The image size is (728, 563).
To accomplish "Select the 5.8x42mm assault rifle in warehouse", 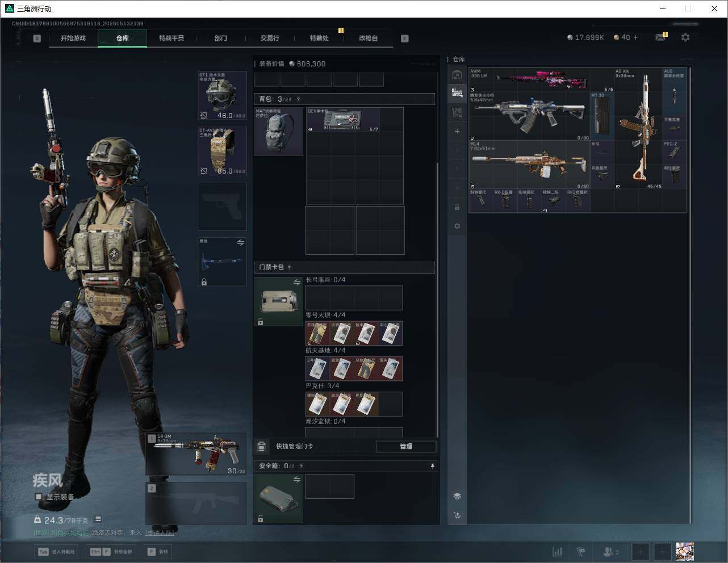I will tap(529, 116).
